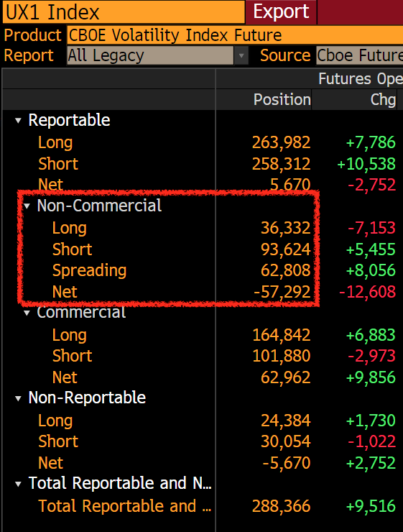Click change value -7,153
Screen dimensions: 403x532
click(372, 228)
